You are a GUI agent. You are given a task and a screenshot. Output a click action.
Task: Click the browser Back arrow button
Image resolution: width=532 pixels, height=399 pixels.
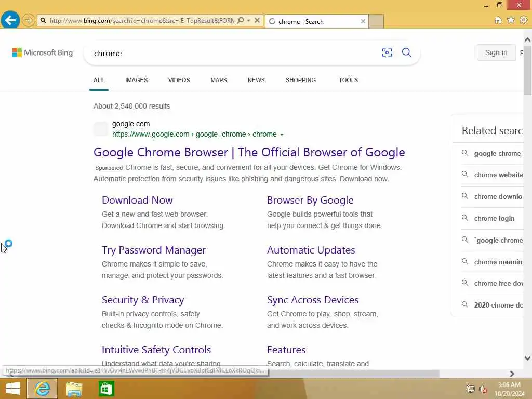pos(10,20)
